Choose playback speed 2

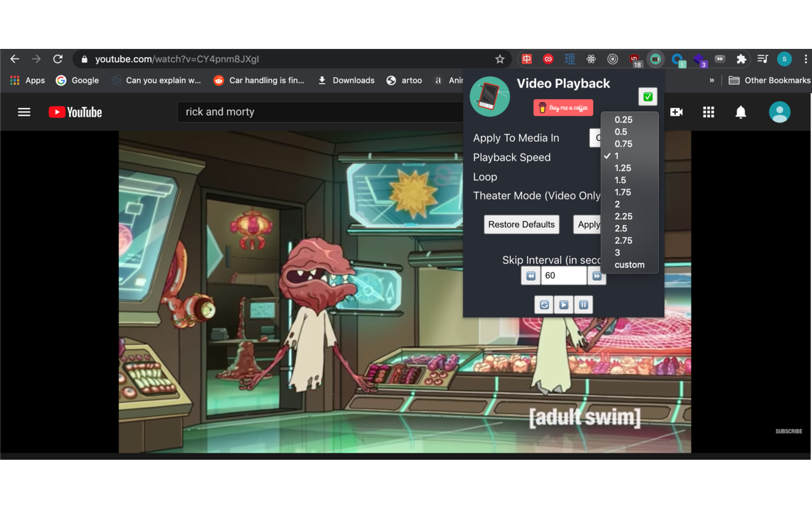click(x=629, y=204)
